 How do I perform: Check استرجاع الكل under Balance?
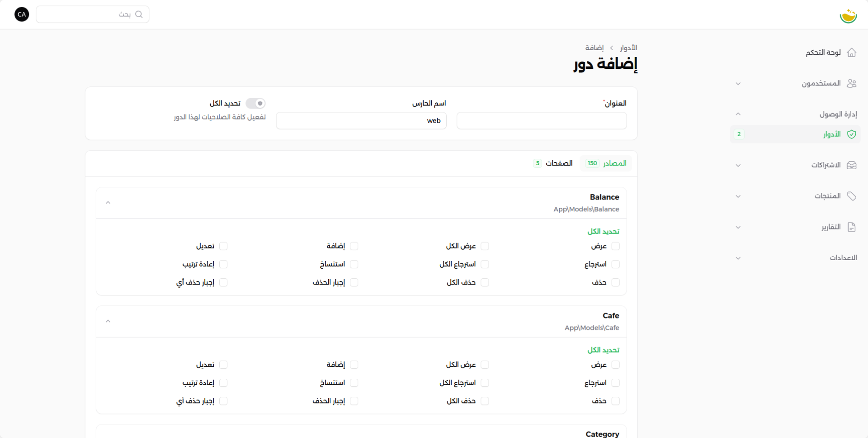pyautogui.click(x=485, y=264)
